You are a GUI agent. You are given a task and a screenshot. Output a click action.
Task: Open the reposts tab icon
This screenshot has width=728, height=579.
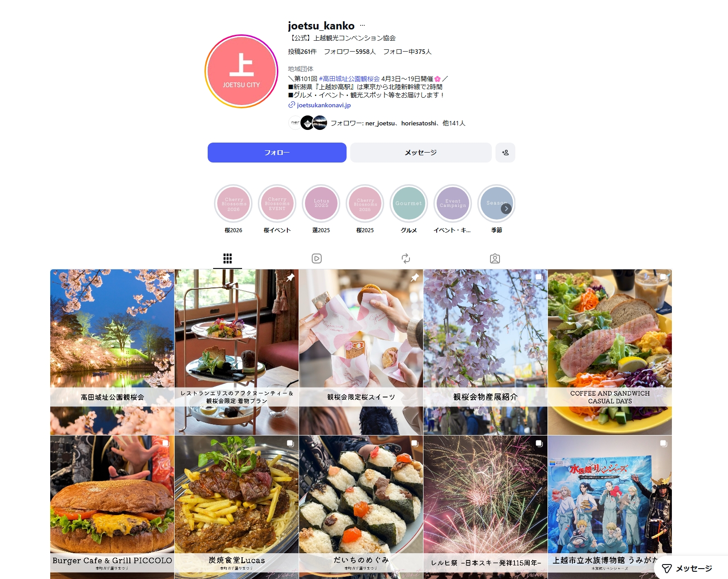click(x=406, y=258)
